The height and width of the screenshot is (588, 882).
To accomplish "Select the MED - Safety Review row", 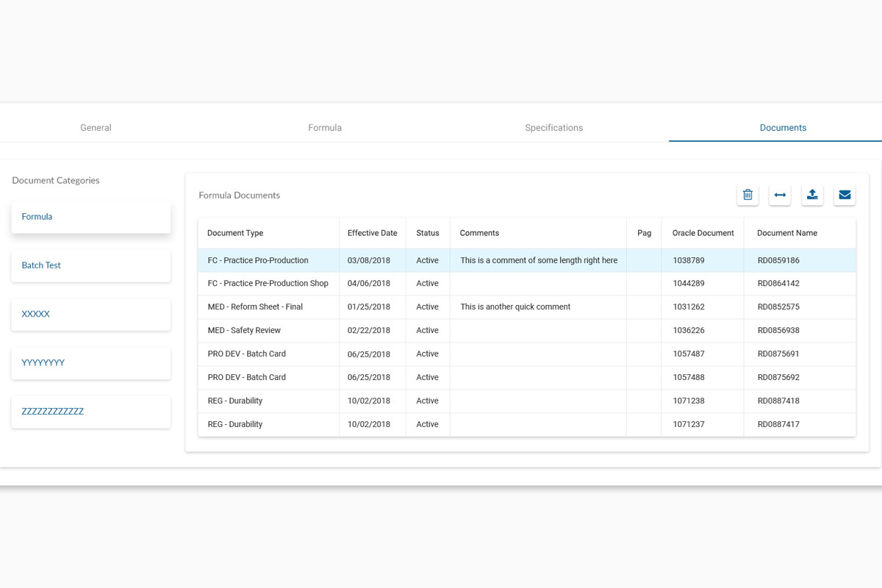I will pyautogui.click(x=527, y=331).
